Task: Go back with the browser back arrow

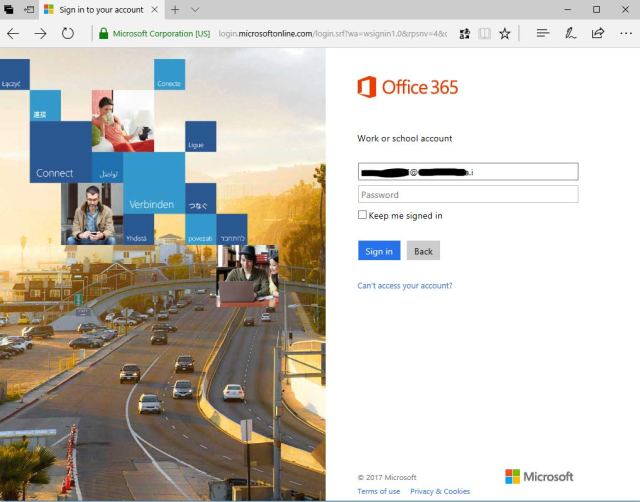Action: [13, 33]
